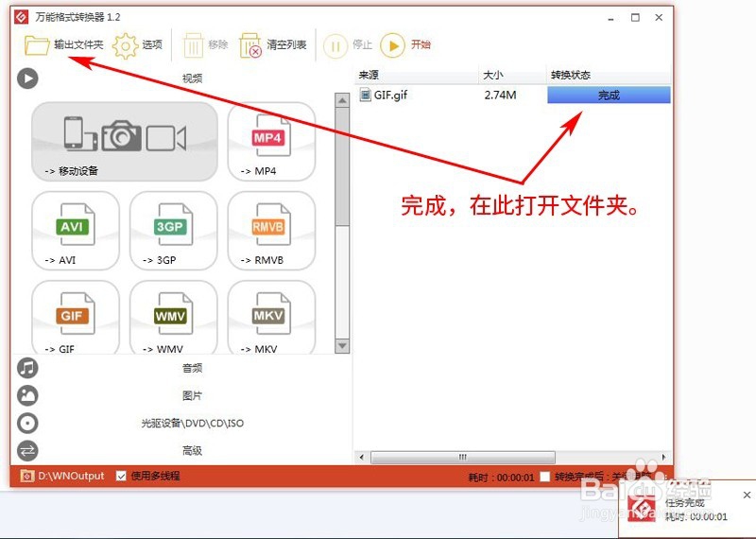Click the audio music note icon
This screenshot has height=539, width=756.
[x=27, y=368]
